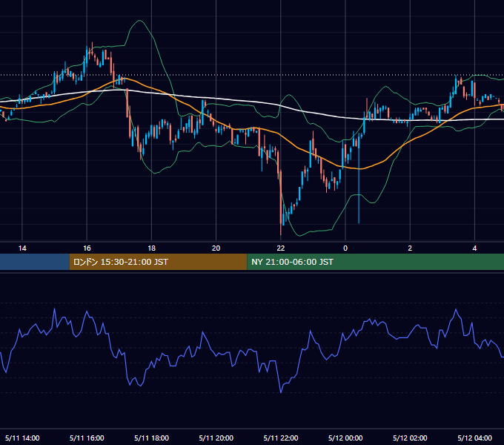This screenshot has width=504, height=445.
Task: Click the NY 21:00-06:00 JST session bar
Action: (x=376, y=262)
